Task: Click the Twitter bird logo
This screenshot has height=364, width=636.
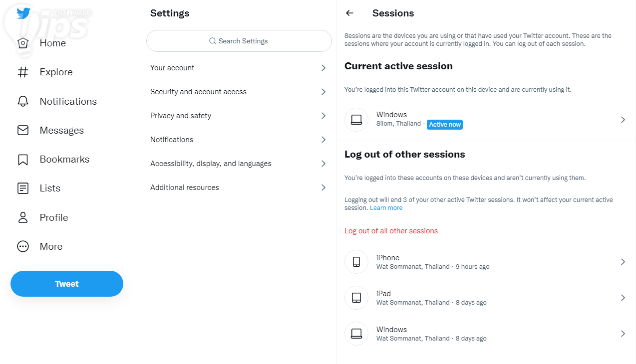Action: 23,13
